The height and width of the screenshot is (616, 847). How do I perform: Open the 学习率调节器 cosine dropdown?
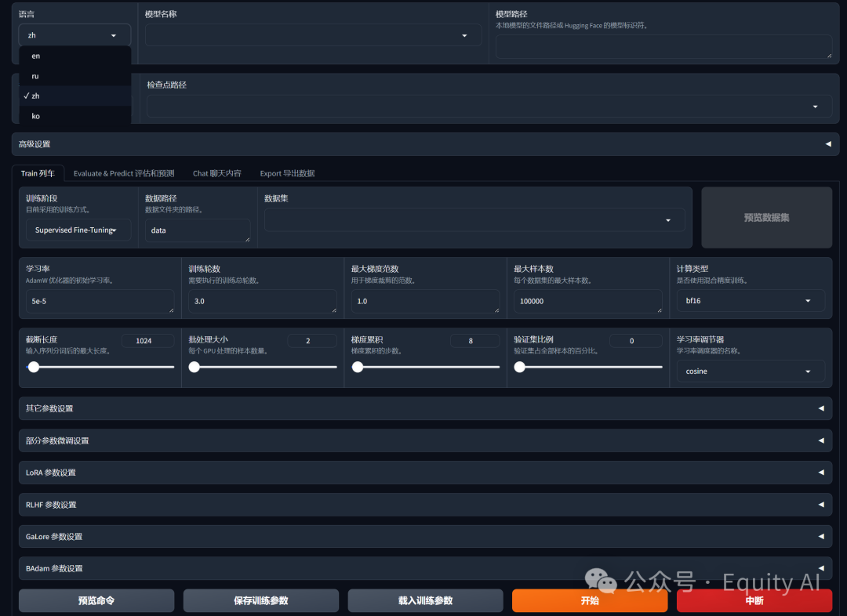click(x=750, y=371)
